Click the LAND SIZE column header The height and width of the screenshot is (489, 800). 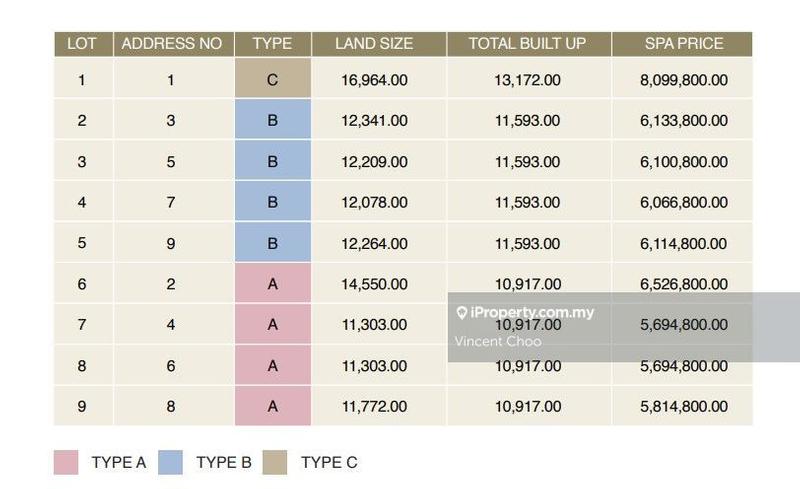pyautogui.click(x=374, y=44)
